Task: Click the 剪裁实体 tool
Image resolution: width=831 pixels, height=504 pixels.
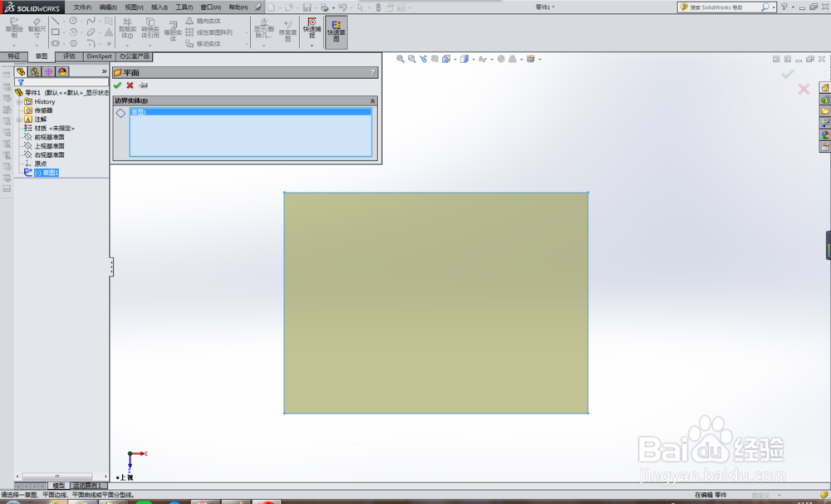Action: coord(127,28)
